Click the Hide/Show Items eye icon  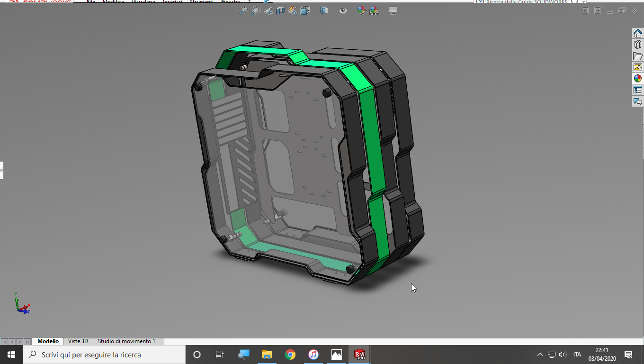tap(343, 10)
